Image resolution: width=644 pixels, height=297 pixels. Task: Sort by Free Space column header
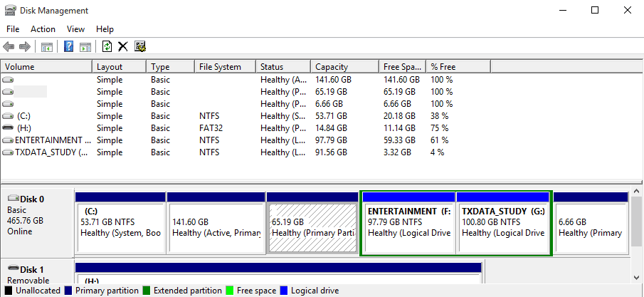(x=403, y=67)
